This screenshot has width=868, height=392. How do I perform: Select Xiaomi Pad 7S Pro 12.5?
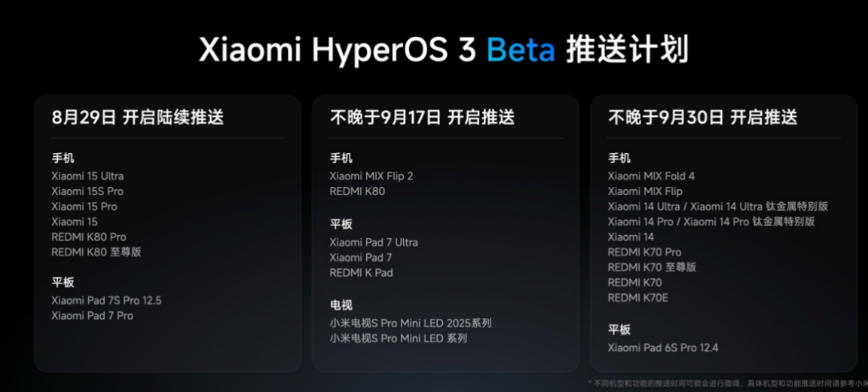106,301
